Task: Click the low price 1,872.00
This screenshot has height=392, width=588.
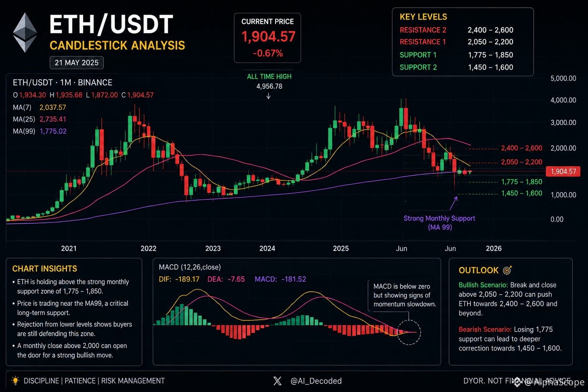Action: [x=105, y=95]
